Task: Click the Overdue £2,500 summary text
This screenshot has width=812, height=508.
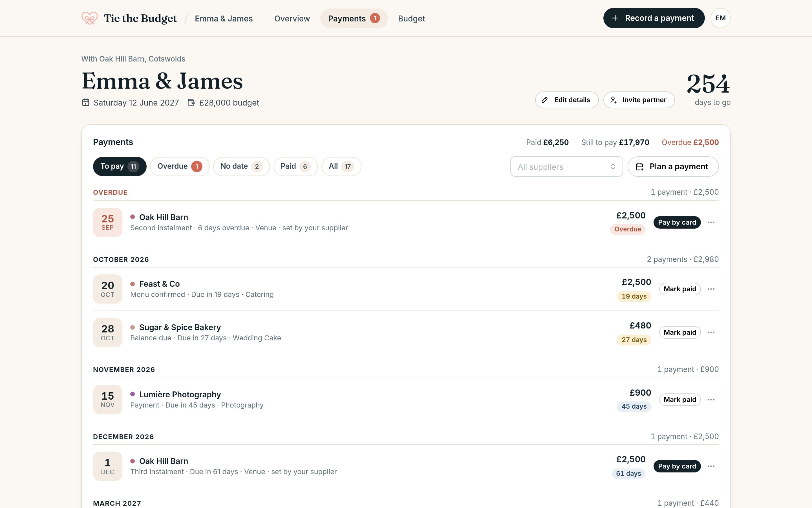Action: point(690,143)
